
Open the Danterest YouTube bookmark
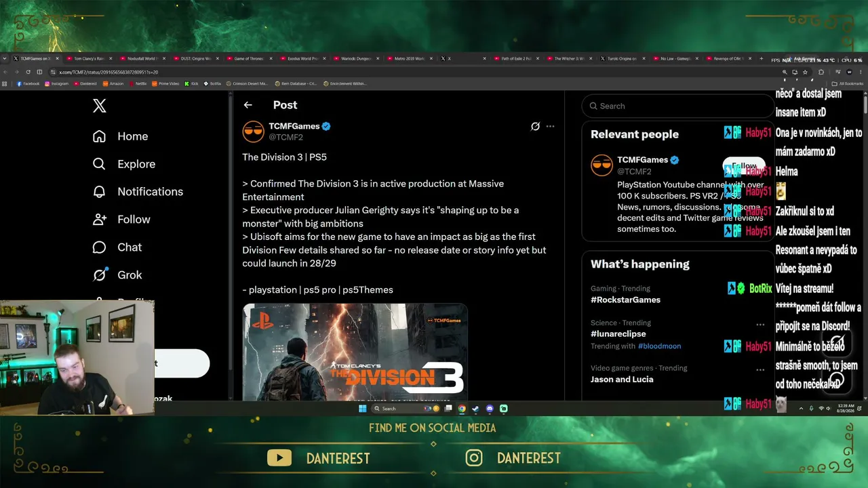[x=85, y=83]
